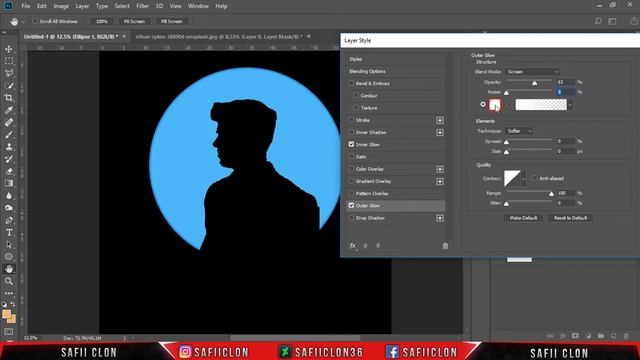Select the Hand tool in toolbar
The height and width of the screenshot is (360, 640).
[9, 269]
